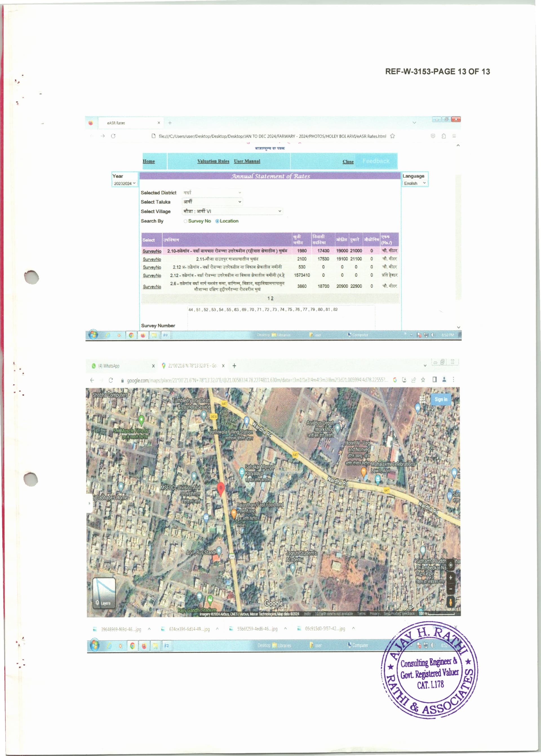Open SurveyNo link for the 2.11 row
The width and height of the screenshot is (541, 756).
click(152, 259)
